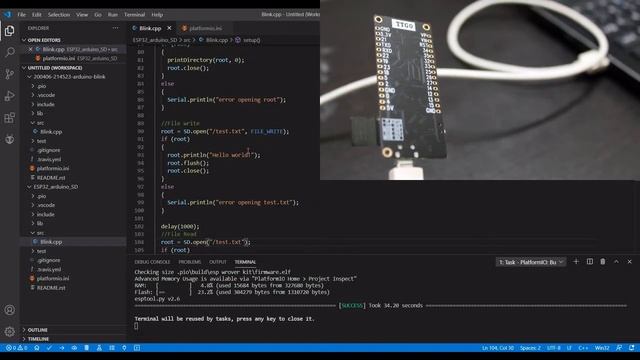Open the Run and Debug view
Viewport: 640px width, 360px height.
pos(10,96)
